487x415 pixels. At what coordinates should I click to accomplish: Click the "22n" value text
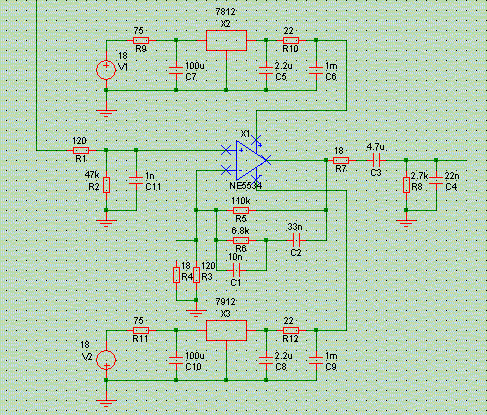(x=452, y=176)
